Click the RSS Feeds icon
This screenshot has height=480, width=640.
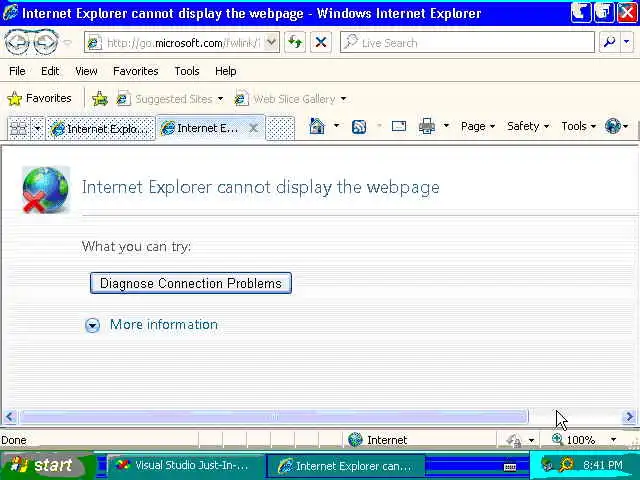pyautogui.click(x=359, y=127)
